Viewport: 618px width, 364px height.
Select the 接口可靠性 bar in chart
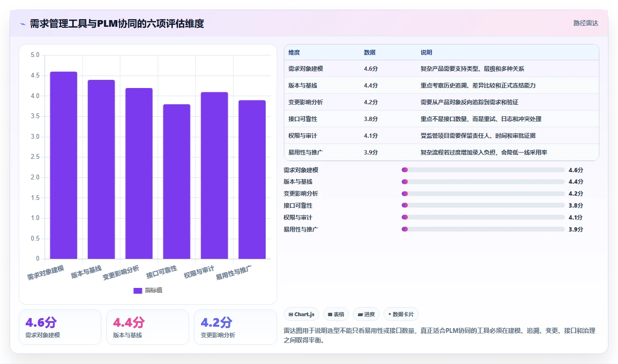click(x=177, y=182)
